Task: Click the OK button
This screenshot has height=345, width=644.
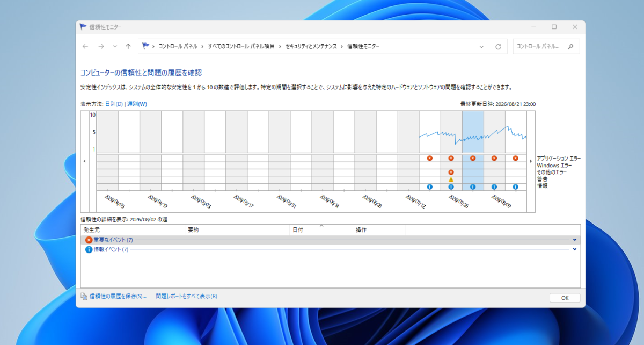Action: [x=565, y=298]
